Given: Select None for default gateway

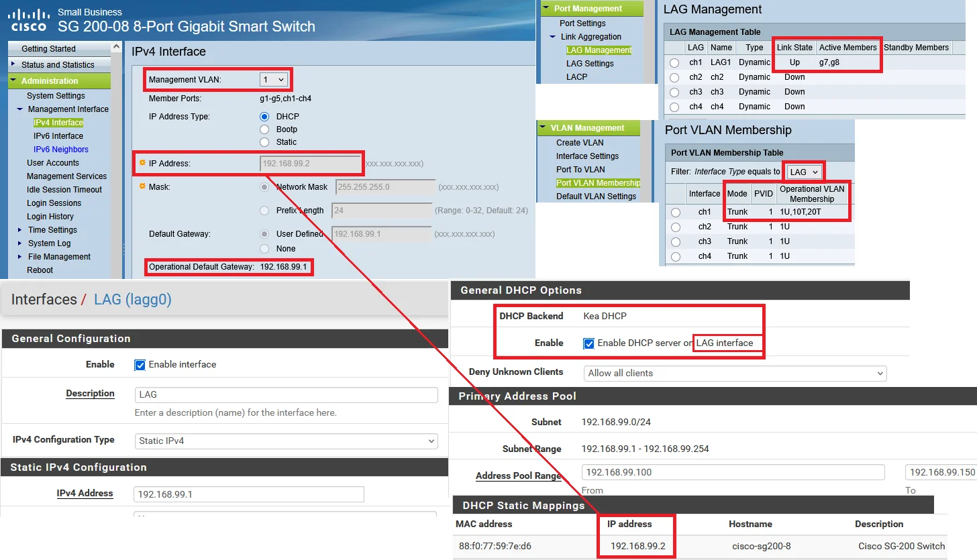Looking at the screenshot, I should click(264, 249).
